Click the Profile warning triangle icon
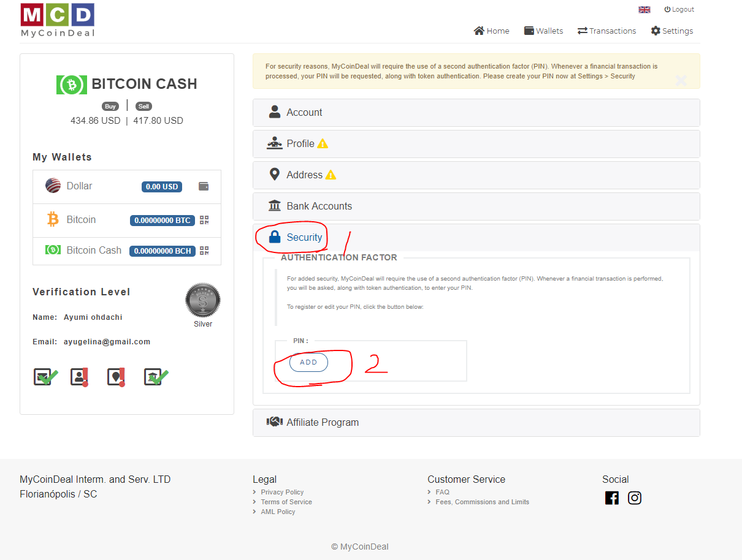 (x=323, y=144)
